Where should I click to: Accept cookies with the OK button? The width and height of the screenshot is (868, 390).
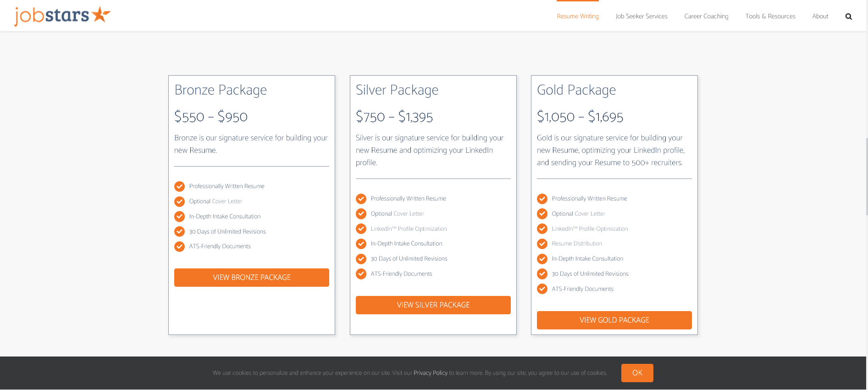click(637, 373)
